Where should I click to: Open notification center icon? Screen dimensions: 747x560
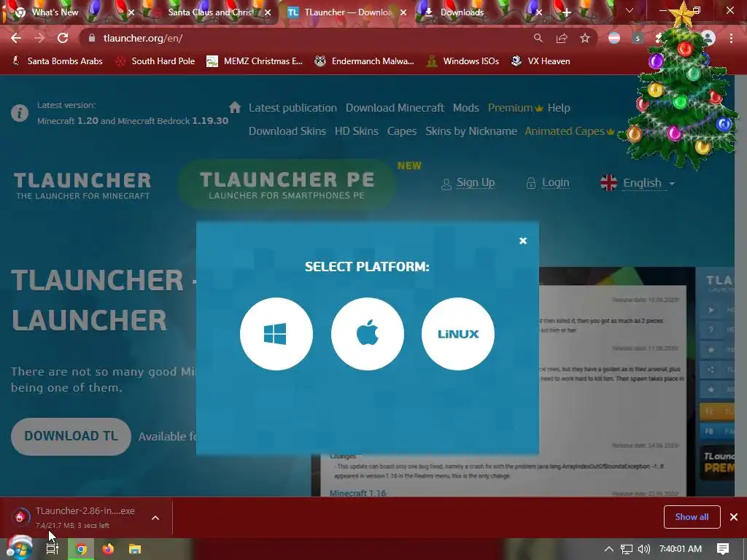point(723,549)
